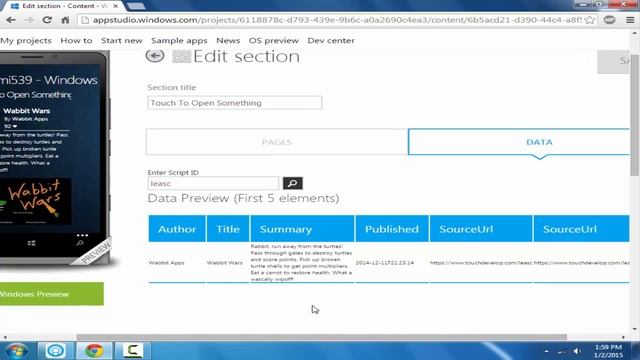The image size is (640, 360).
Task: Click the volume speaker tray icon
Action: [x=577, y=351]
